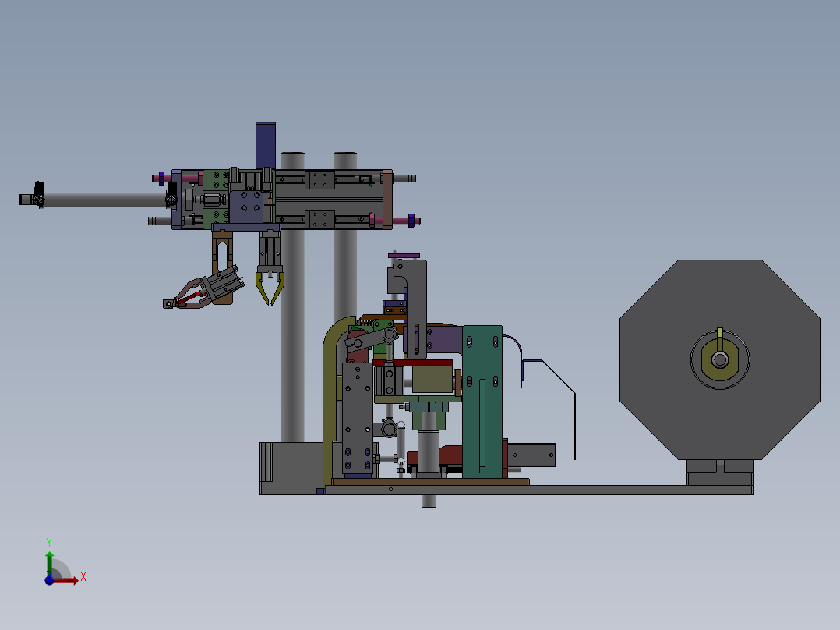Select the blue-gray slide block with four holes
Image resolution: width=840 pixels, height=630 pixels.
coord(246,207)
